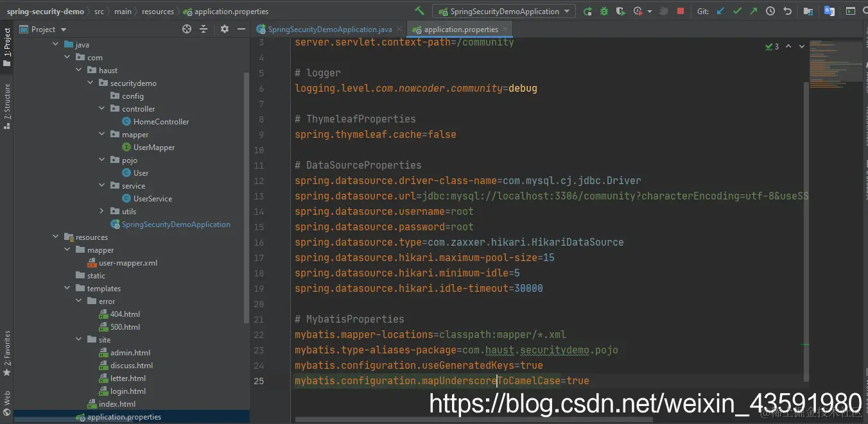Viewport: 868px width, 424px height.
Task: Toggle the Structure side tab
Action: point(7,106)
